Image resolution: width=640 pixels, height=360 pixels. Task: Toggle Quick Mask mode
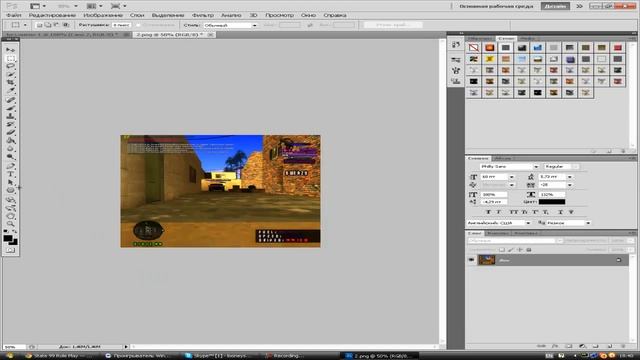pyautogui.click(x=11, y=250)
